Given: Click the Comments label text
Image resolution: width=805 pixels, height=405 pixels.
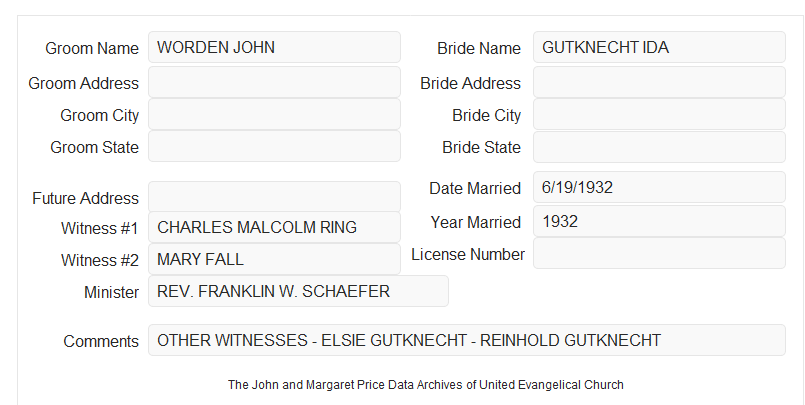Looking at the screenshot, I should point(101,341).
